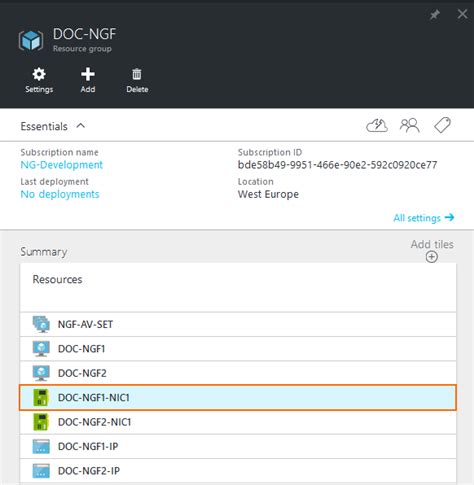Viewport: 474px width, 485px height.
Task: Select the subscription ID value text
Action: click(337, 165)
